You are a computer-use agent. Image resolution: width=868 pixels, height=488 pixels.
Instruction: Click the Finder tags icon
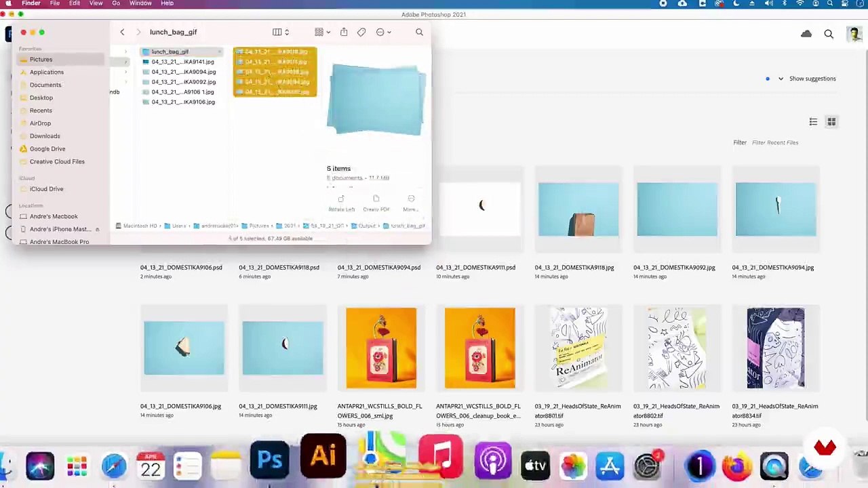(361, 32)
